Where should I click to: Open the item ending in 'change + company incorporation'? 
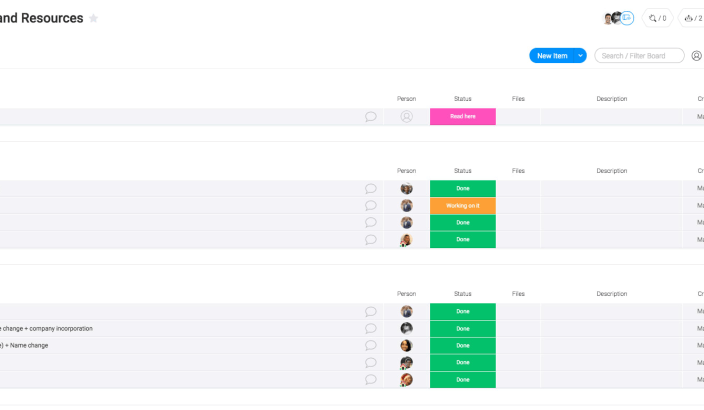click(x=46, y=329)
